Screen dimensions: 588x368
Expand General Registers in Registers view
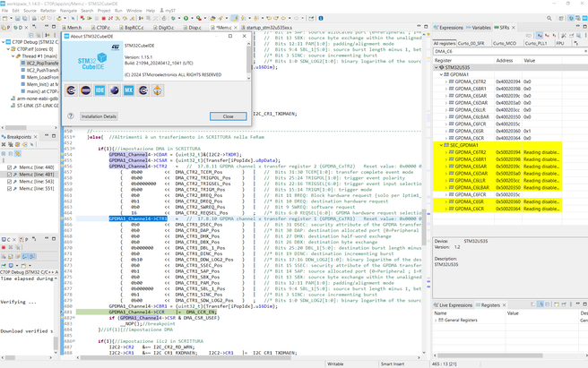pos(436,320)
